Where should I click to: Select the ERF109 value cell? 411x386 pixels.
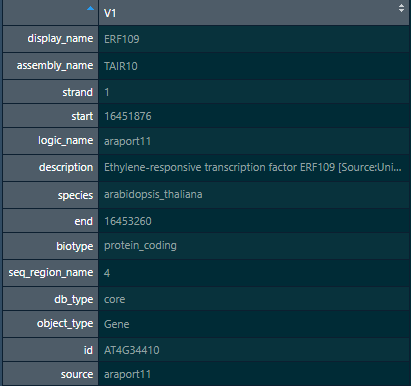click(x=254, y=39)
